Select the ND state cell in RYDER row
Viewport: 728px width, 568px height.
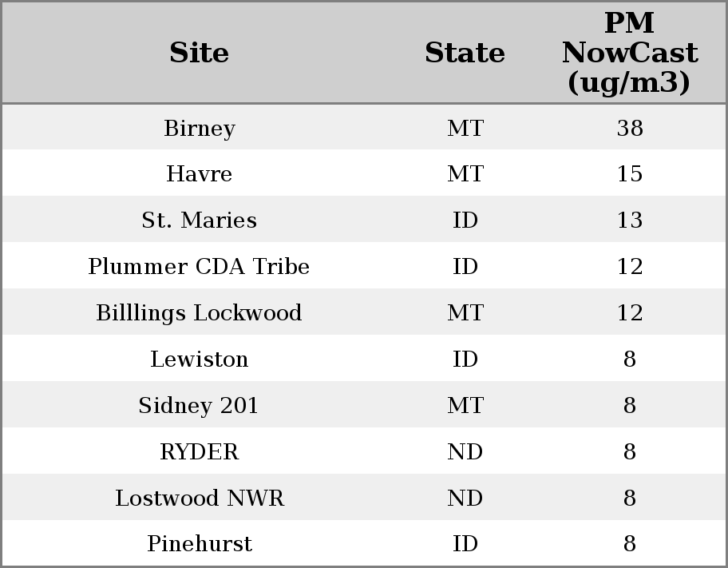pyautogui.click(x=465, y=452)
